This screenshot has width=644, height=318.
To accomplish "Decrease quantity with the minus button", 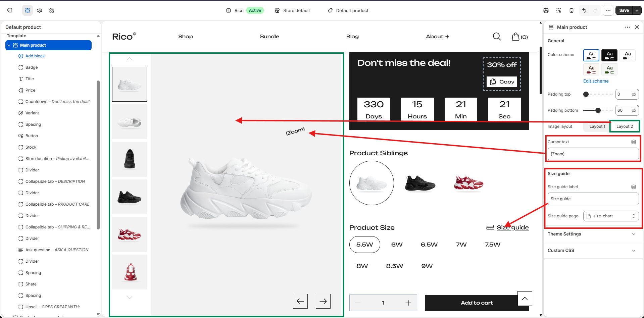I will [358, 303].
